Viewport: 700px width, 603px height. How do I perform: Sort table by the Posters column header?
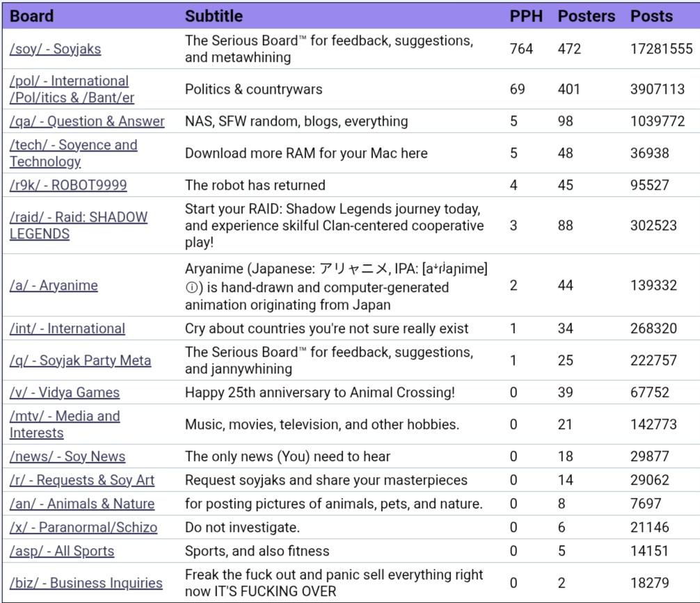[586, 16]
